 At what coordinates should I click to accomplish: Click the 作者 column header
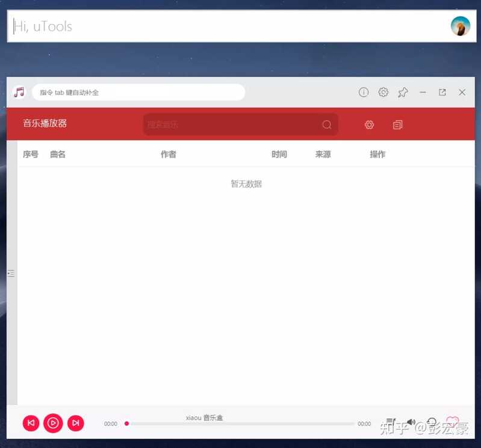(x=169, y=154)
